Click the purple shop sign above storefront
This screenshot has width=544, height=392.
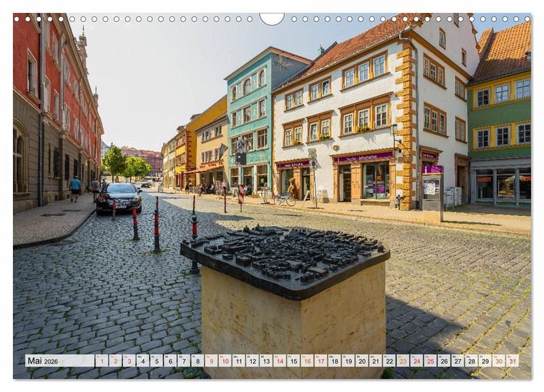pyautogui.click(x=364, y=158)
